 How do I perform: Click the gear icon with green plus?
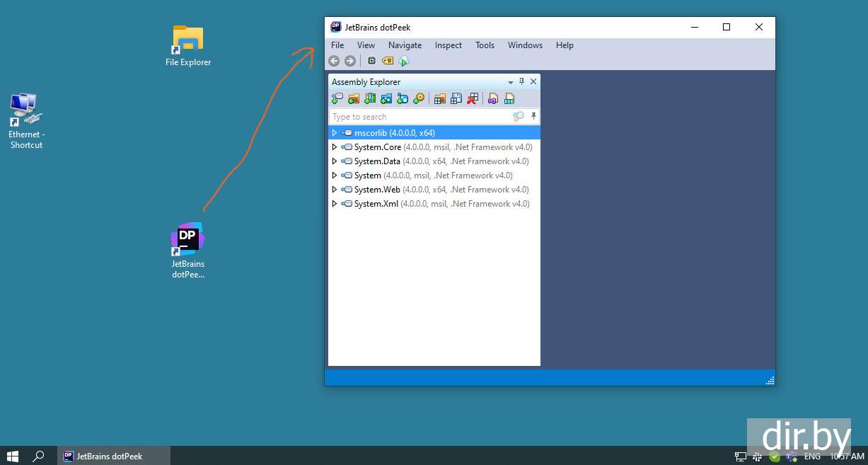(x=419, y=98)
